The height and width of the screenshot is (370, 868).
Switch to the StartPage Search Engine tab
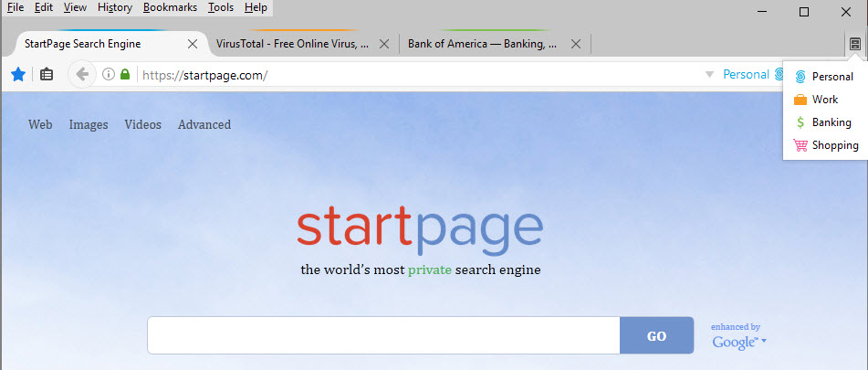point(105,44)
